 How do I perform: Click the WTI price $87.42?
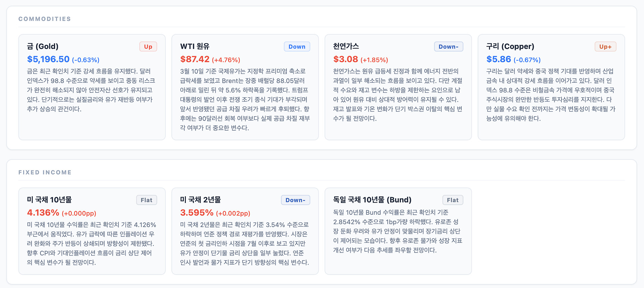tap(195, 59)
